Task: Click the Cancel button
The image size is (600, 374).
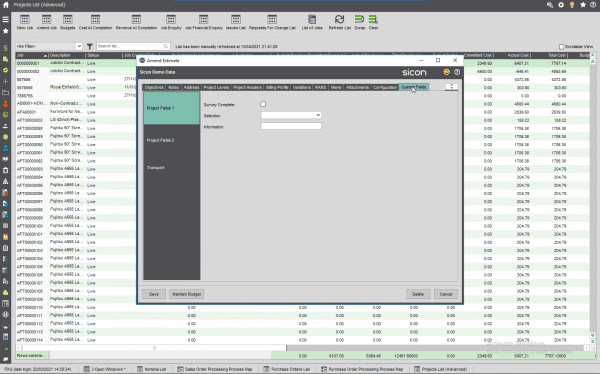Action: click(446, 294)
